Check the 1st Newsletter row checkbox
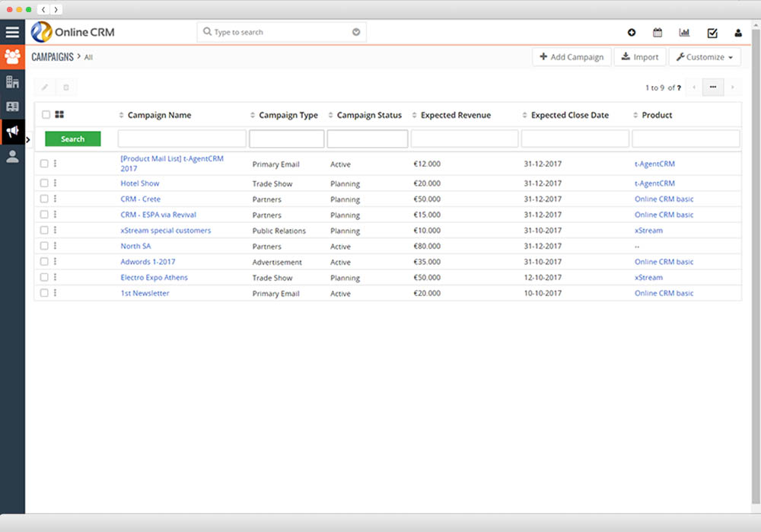Image resolution: width=761 pixels, height=532 pixels. [44, 293]
